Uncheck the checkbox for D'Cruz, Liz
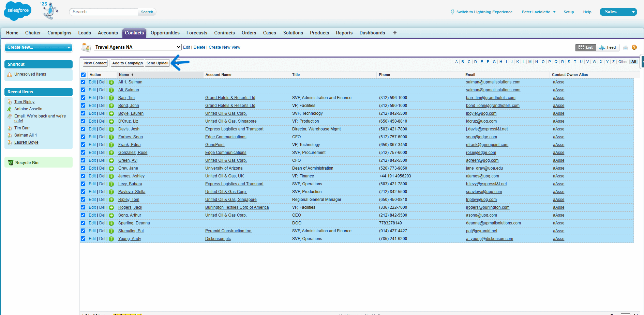644x315 pixels. point(83,121)
